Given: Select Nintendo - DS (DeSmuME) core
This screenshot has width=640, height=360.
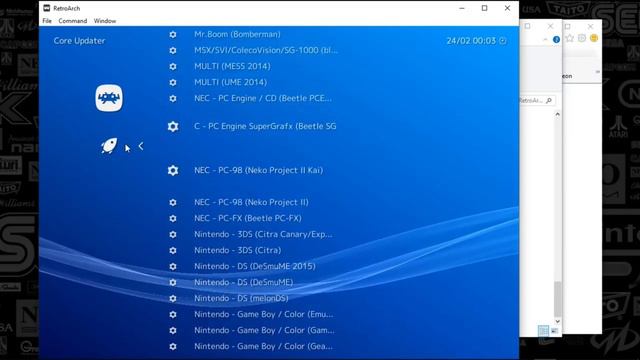Looking at the screenshot, I should 244,282.
